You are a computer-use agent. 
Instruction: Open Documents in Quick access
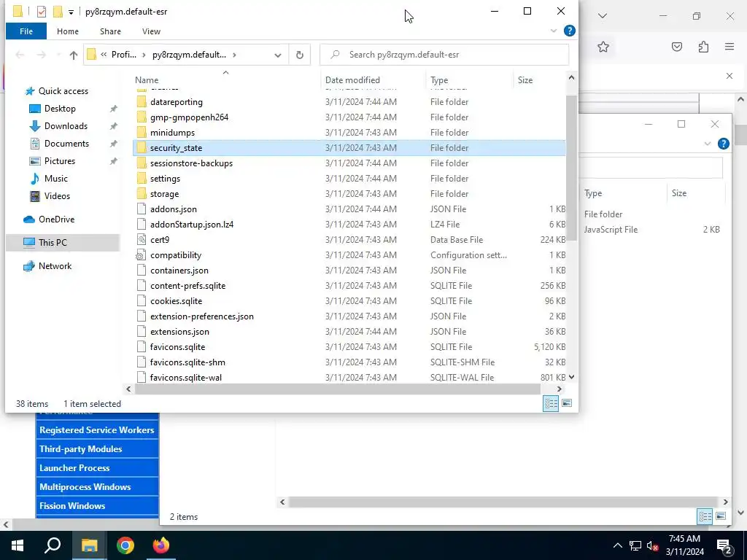click(66, 144)
